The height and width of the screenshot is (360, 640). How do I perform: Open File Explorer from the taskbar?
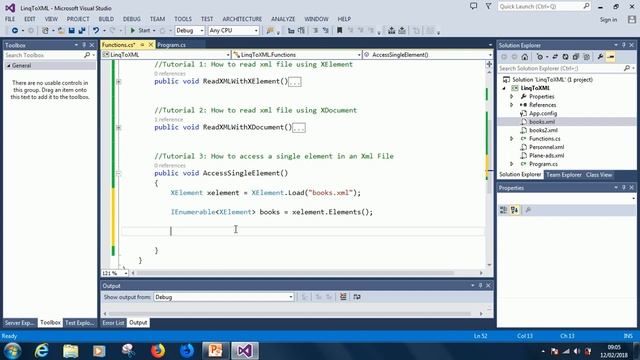click(x=70, y=351)
